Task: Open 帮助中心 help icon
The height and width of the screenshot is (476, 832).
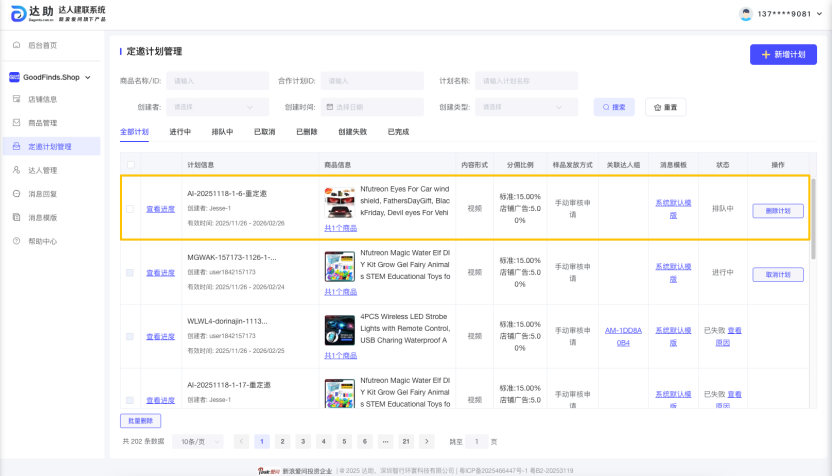Action: point(17,241)
